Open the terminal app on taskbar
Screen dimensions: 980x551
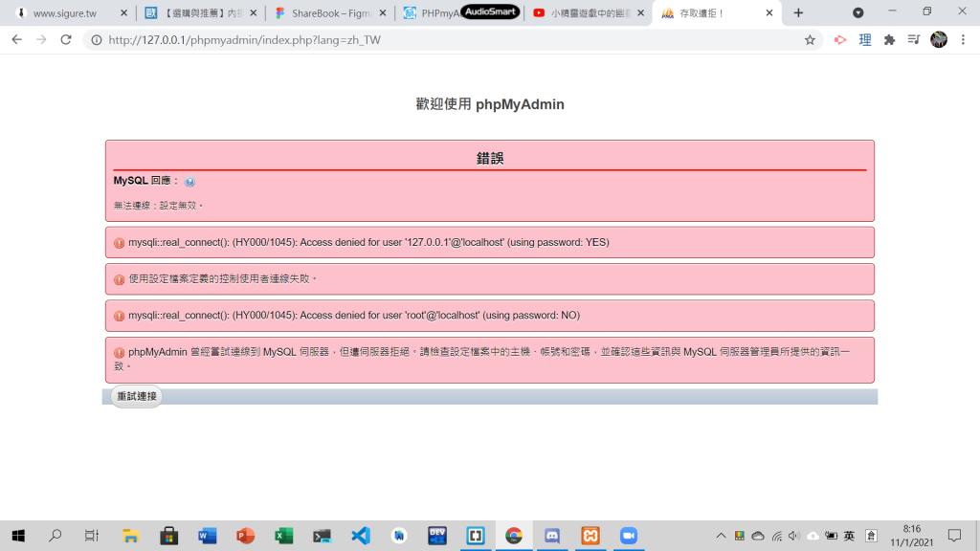pyautogui.click(x=322, y=536)
